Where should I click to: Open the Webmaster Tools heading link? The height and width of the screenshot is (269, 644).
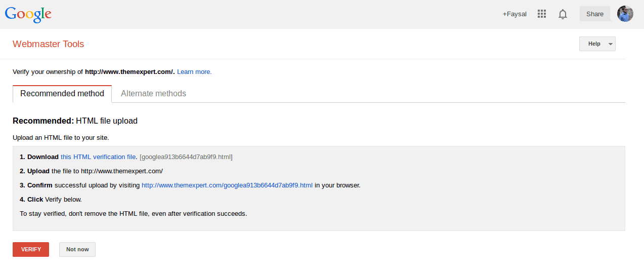[48, 44]
